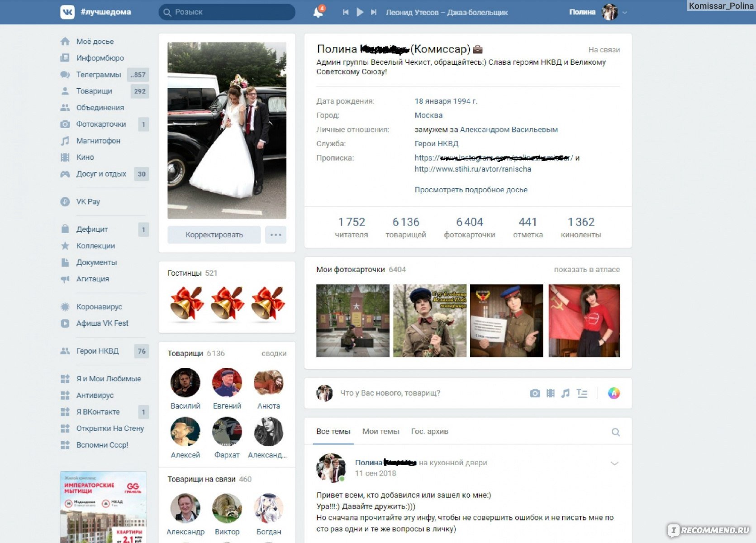
Task: Switch to the Гос. архив tab
Action: point(429,432)
